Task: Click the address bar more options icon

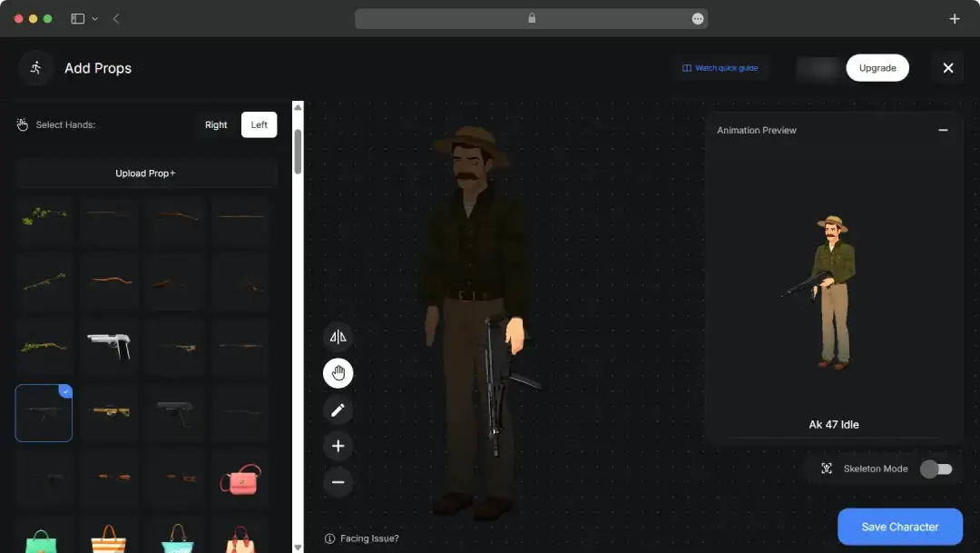Action: point(698,19)
